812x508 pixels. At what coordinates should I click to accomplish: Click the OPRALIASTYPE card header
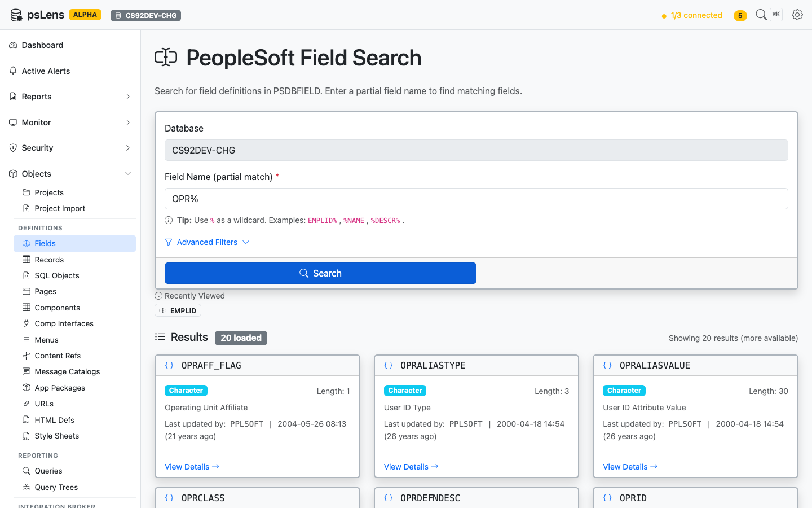click(x=476, y=365)
